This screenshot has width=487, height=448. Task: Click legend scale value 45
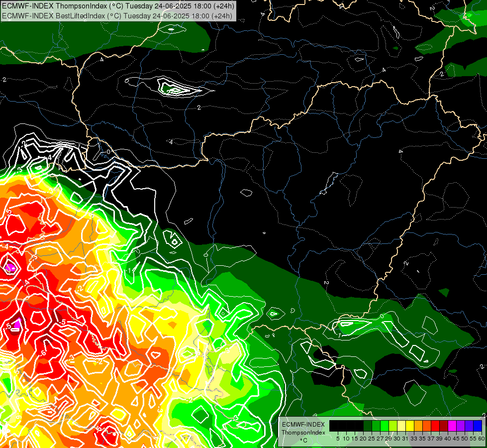pyautogui.click(x=456, y=439)
